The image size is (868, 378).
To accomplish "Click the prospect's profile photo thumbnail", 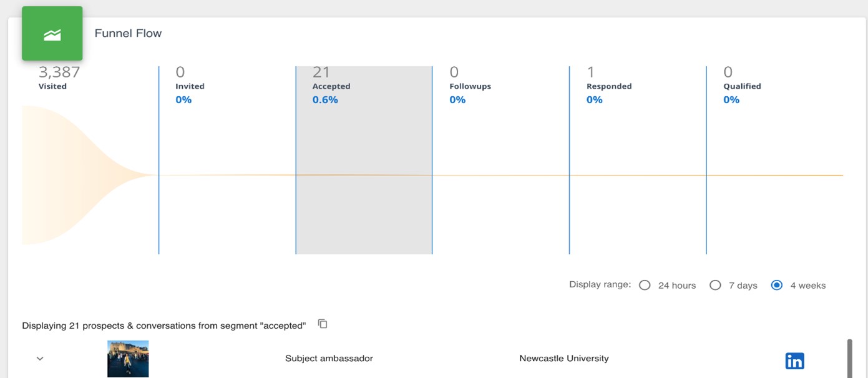I will 128,359.
